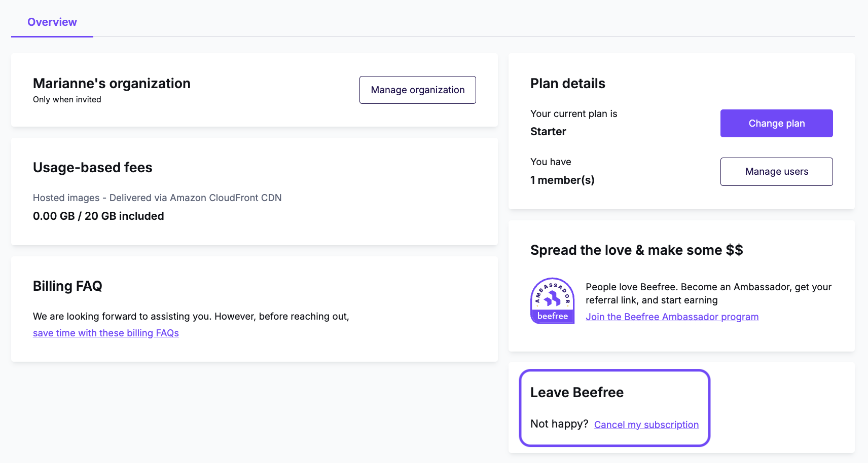The height and width of the screenshot is (463, 868).
Task: Select the 'People love Beefree' description text
Action: [708, 294]
